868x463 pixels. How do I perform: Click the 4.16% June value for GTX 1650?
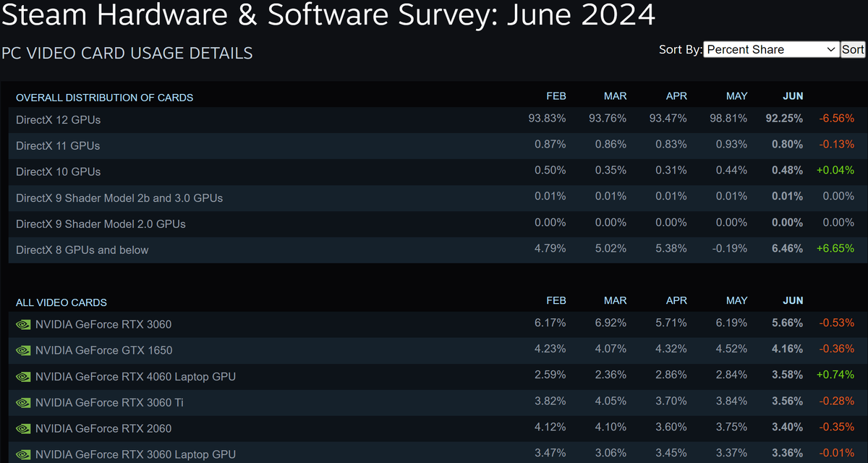[787, 350]
